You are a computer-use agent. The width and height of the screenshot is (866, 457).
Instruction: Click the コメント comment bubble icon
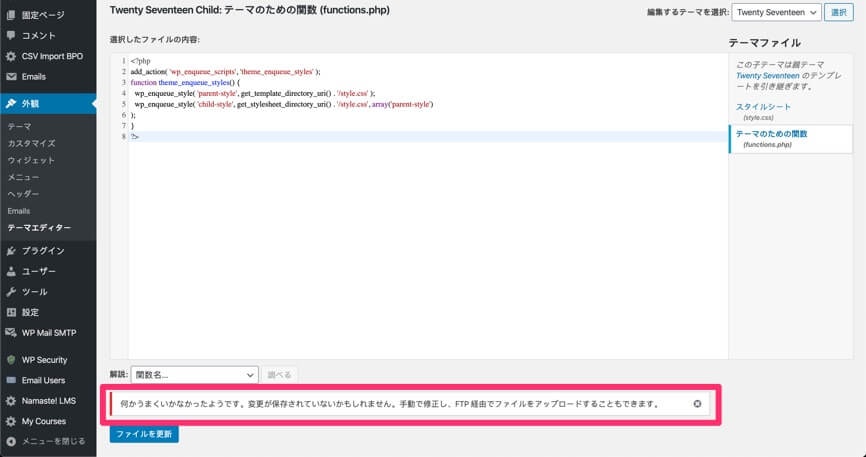pyautogui.click(x=11, y=35)
